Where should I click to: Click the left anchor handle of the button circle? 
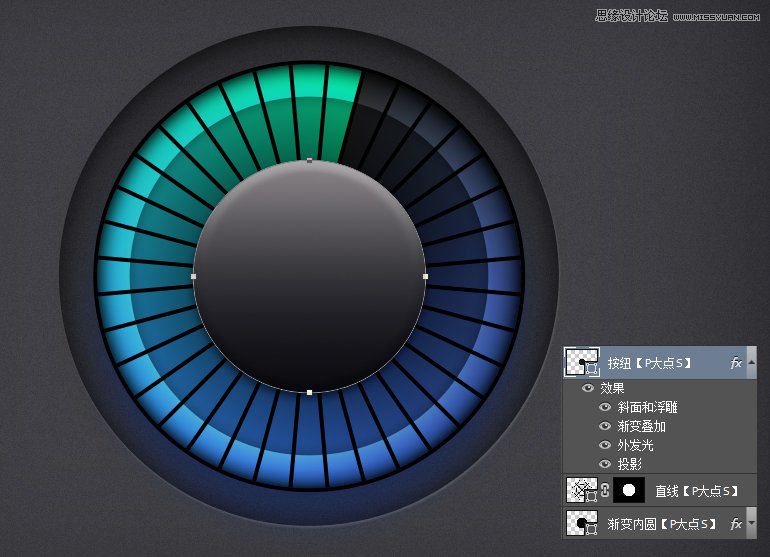coord(193,276)
